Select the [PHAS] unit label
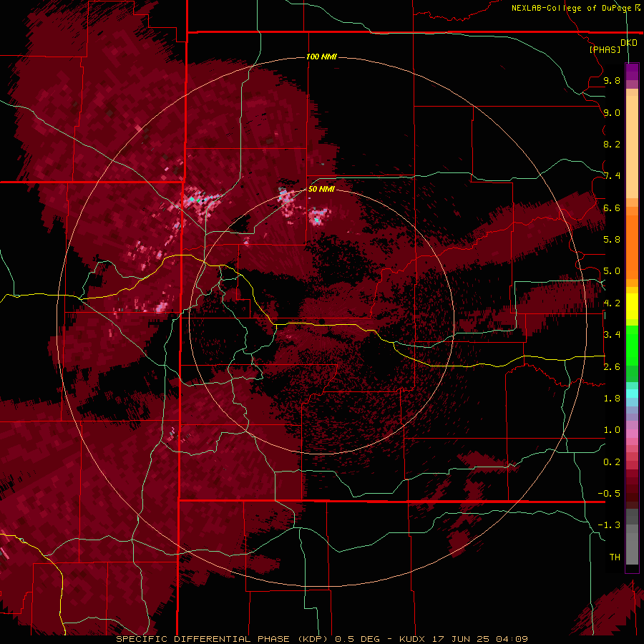The height and width of the screenshot is (644, 644). coord(605,50)
